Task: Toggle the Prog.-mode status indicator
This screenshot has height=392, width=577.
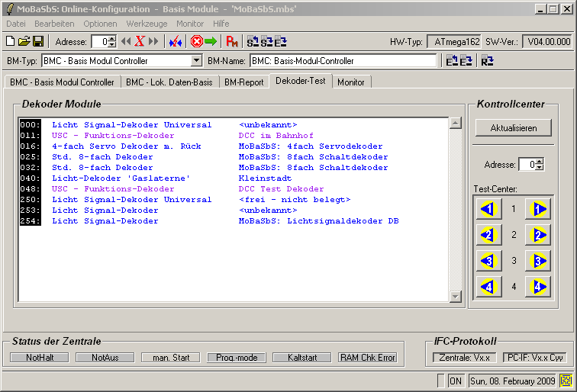Action: pyautogui.click(x=236, y=357)
